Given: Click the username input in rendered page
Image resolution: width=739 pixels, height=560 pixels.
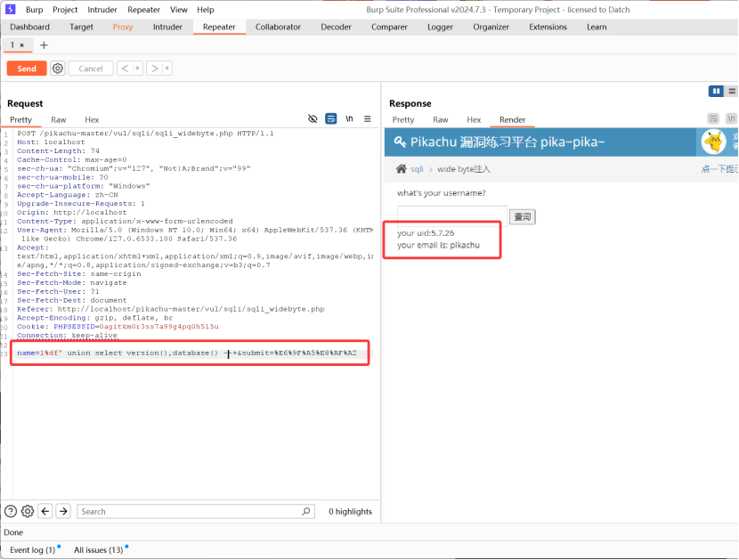Looking at the screenshot, I should pos(452,215).
